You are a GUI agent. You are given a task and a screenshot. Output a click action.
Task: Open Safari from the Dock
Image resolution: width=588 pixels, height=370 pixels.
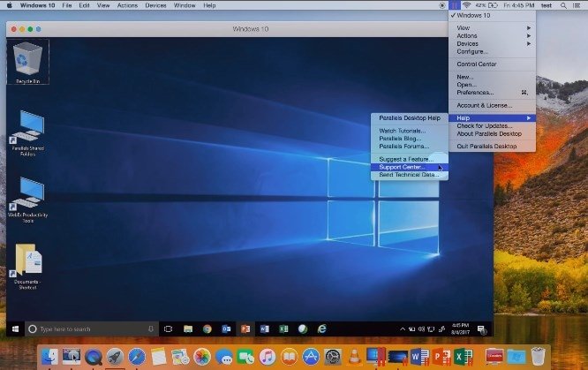click(137, 357)
